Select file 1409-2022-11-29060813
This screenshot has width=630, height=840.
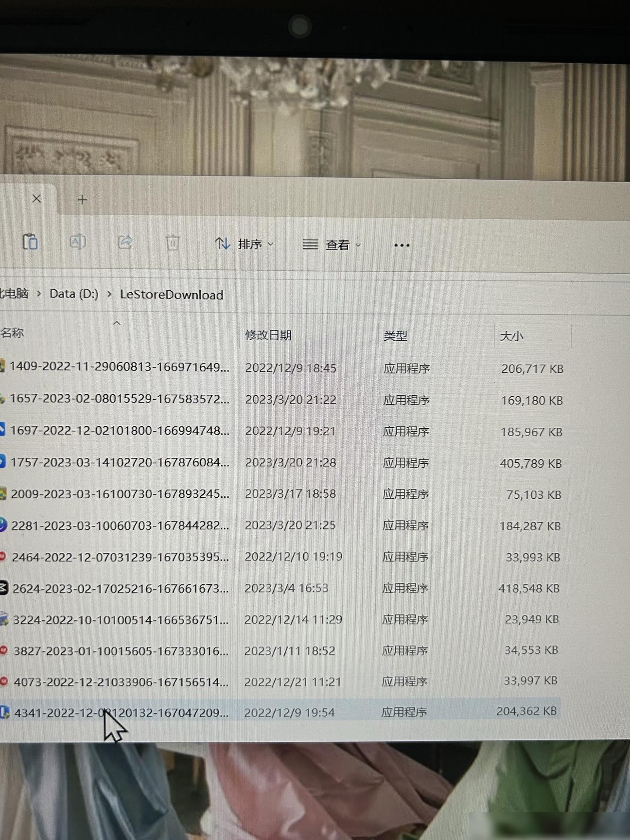point(119,367)
